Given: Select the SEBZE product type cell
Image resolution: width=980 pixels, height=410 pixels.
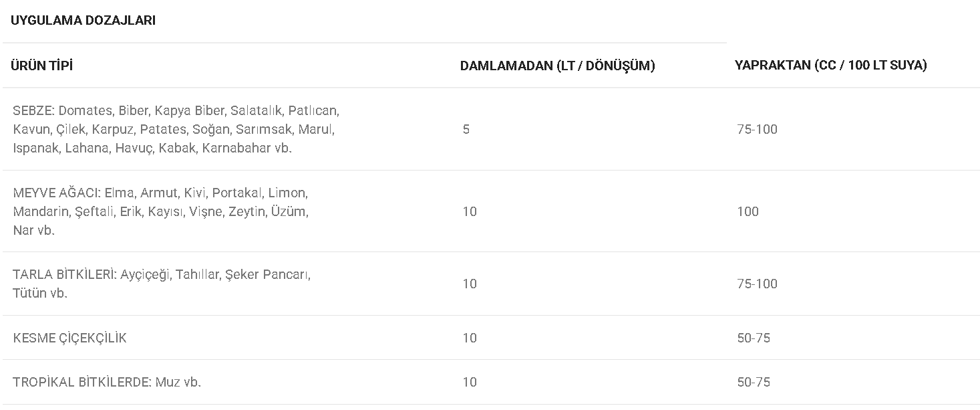Looking at the screenshot, I should (x=176, y=129).
